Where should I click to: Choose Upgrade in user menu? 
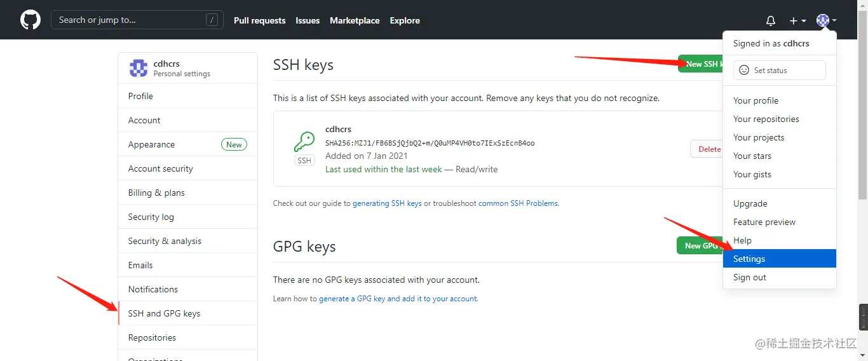point(780,203)
